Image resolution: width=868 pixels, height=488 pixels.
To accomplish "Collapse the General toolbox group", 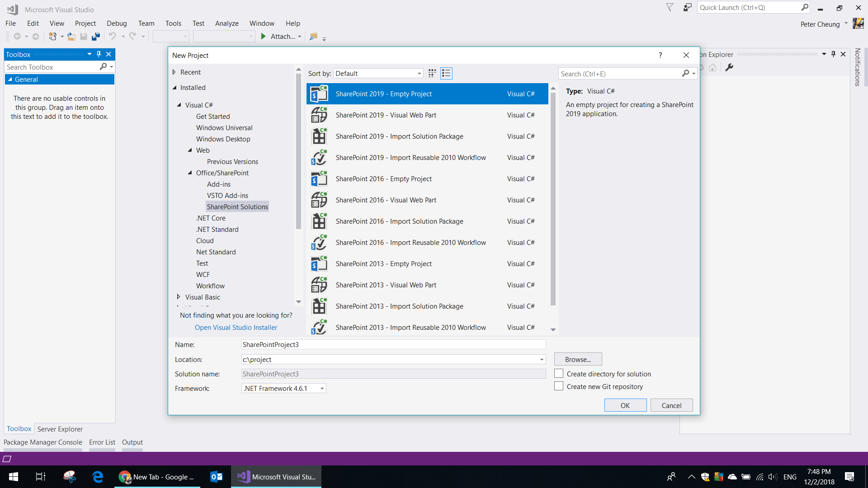I will 10,80.
